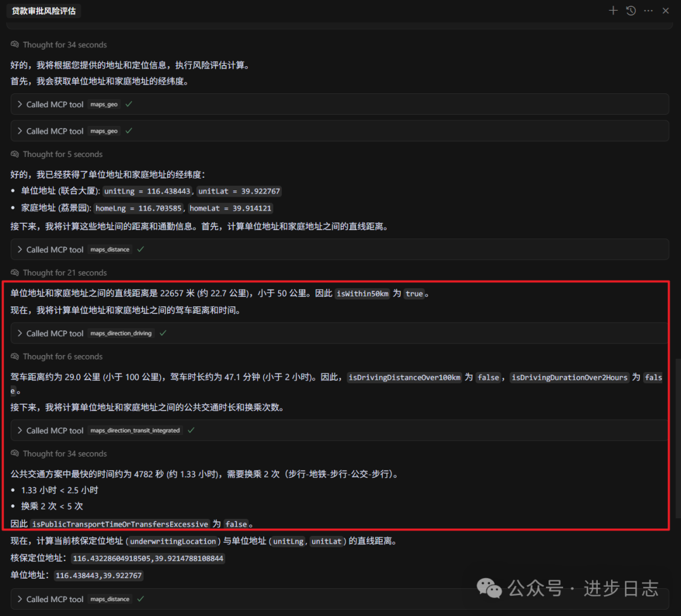Expand the first maps_distance tool call
The image size is (681, 616).
click(340, 249)
